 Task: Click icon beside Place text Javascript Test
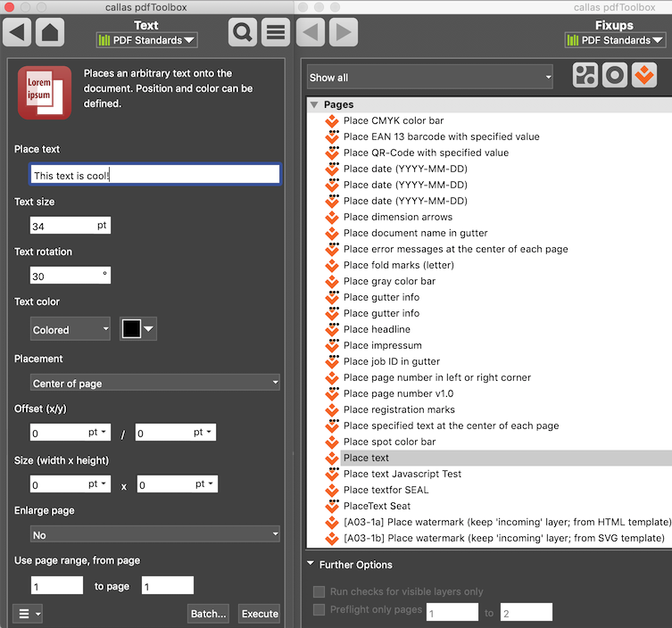(x=332, y=475)
